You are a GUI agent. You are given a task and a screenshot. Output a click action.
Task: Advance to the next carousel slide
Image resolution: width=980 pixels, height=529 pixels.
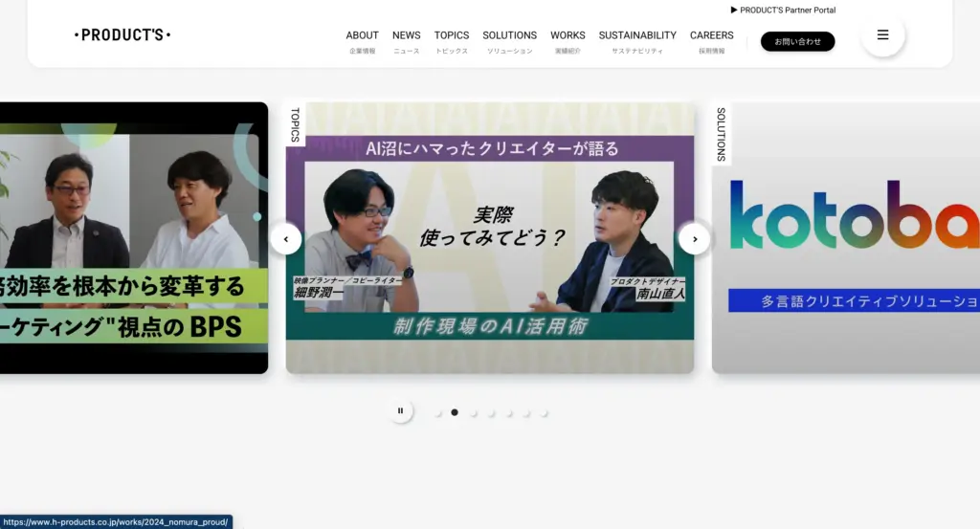695,239
